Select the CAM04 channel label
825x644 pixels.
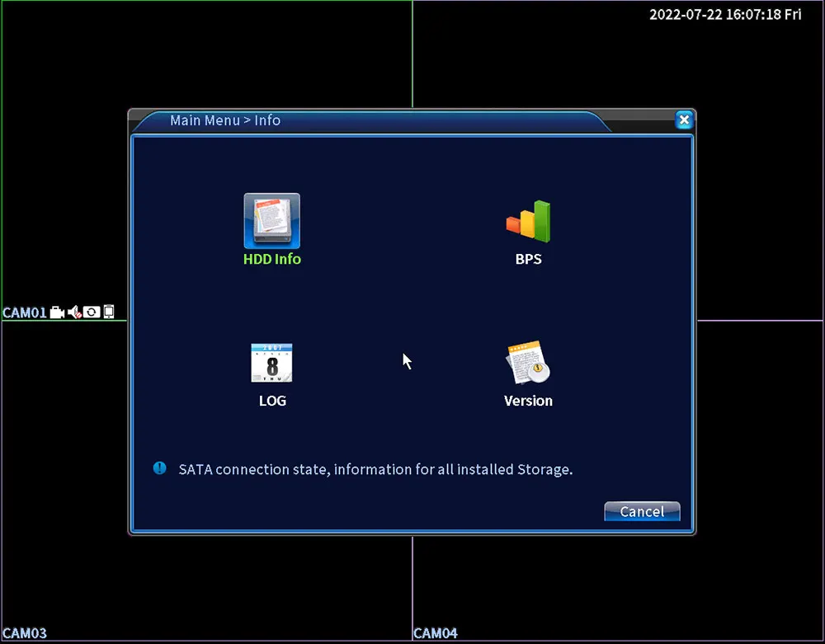436,633
